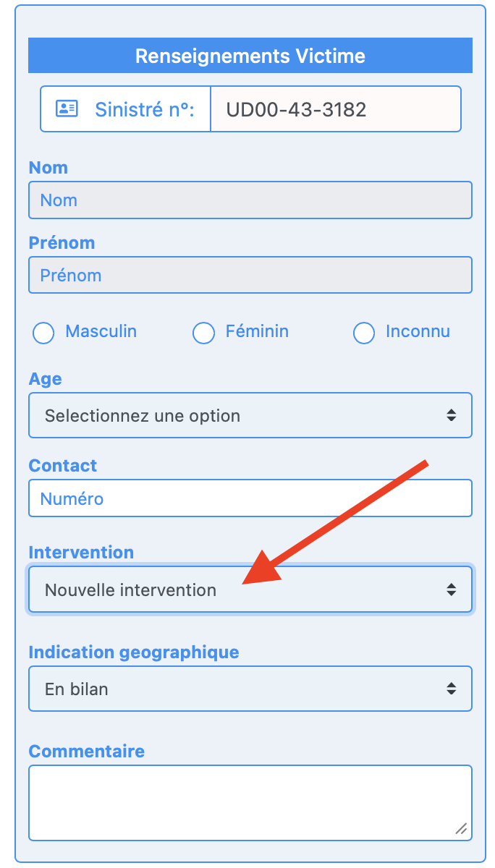Mark gender as Inconnu
This screenshot has width=495, height=868.
[363, 333]
